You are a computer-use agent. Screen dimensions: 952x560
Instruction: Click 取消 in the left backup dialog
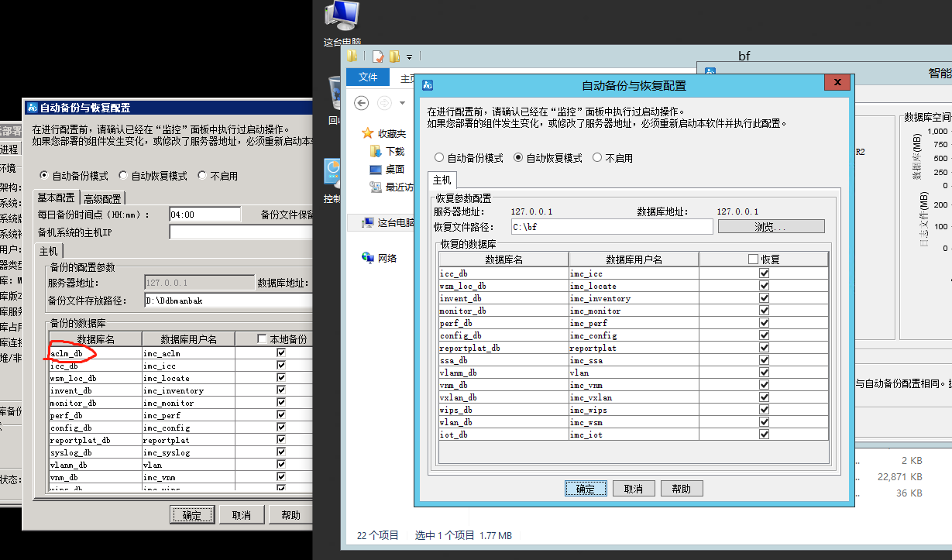241,515
